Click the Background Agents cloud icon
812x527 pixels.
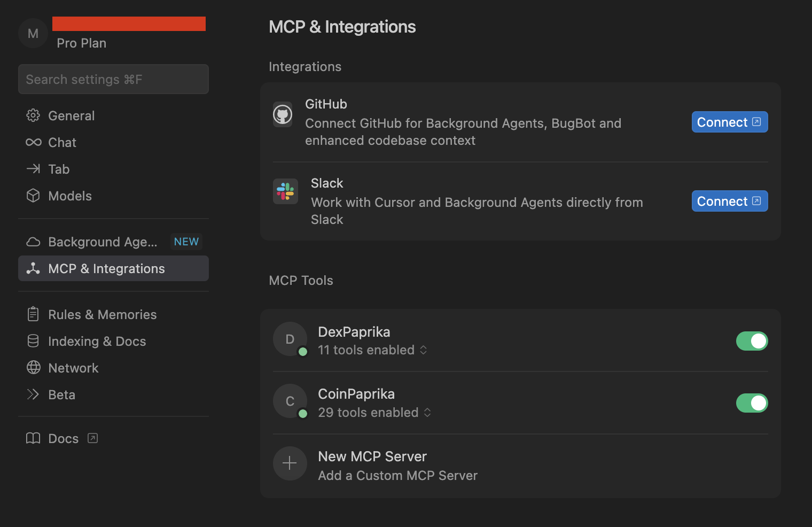33,242
